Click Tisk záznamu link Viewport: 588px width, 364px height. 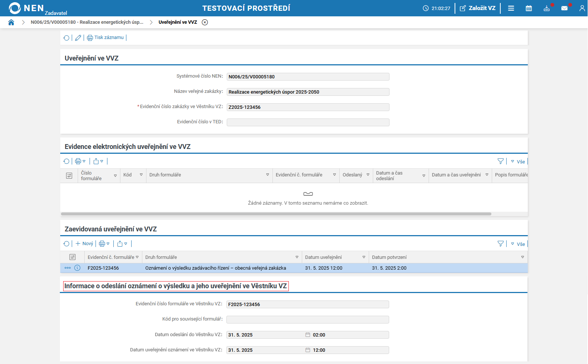(x=106, y=38)
